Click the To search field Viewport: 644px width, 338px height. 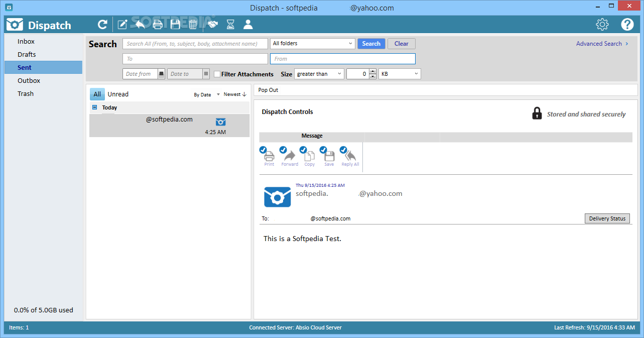(x=195, y=59)
